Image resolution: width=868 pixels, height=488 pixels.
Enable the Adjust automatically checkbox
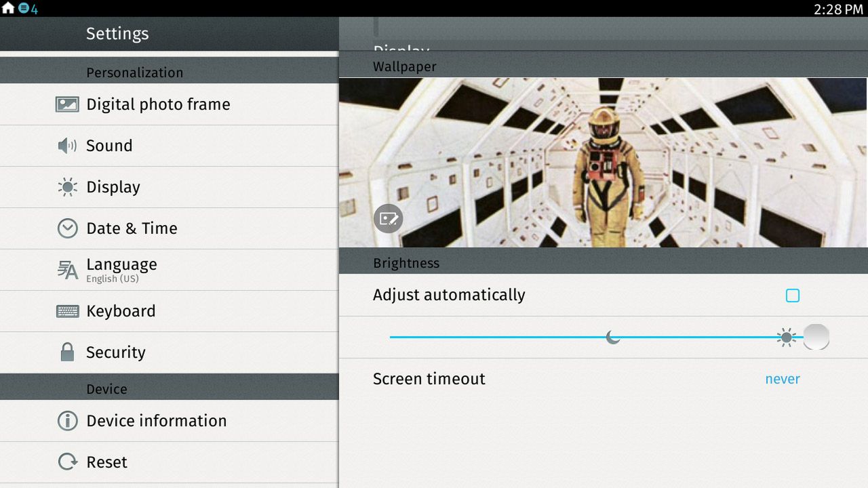(793, 296)
